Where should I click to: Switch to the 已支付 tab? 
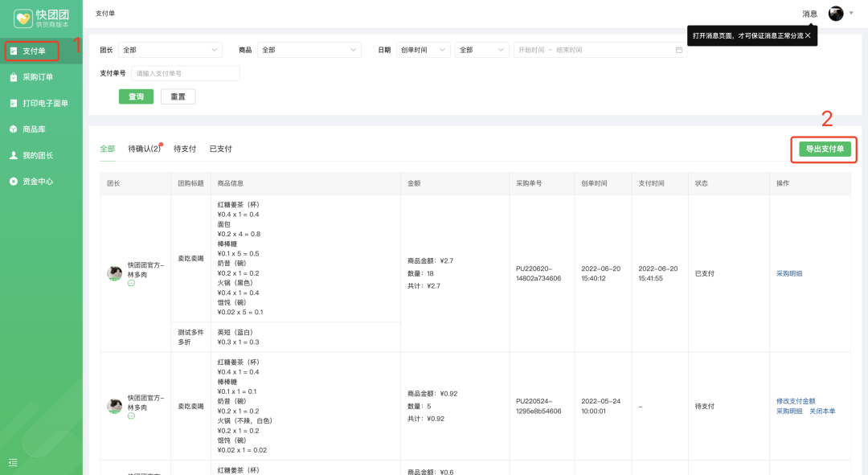220,149
